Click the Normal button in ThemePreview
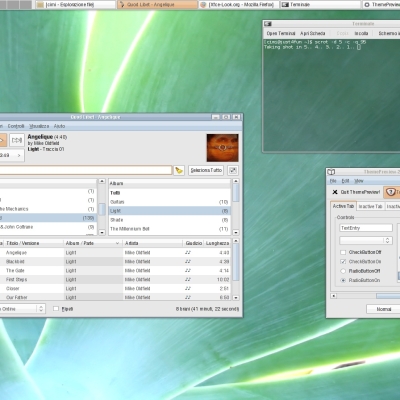The image size is (400, 400). (383, 309)
